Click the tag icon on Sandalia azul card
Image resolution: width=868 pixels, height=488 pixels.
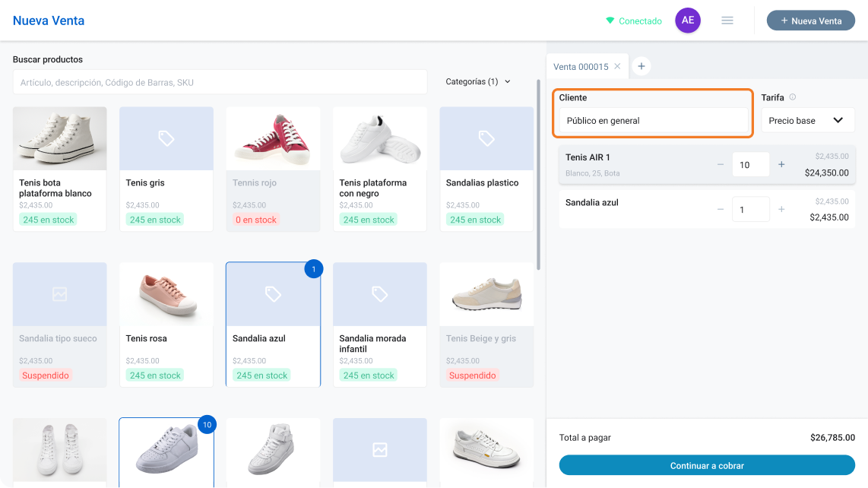click(x=273, y=294)
